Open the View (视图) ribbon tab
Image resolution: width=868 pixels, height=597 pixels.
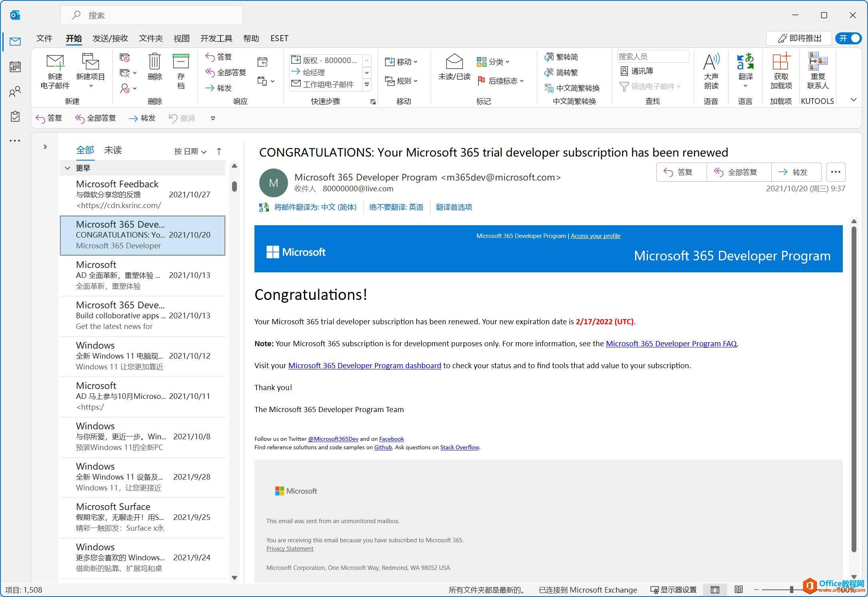pyautogui.click(x=181, y=38)
